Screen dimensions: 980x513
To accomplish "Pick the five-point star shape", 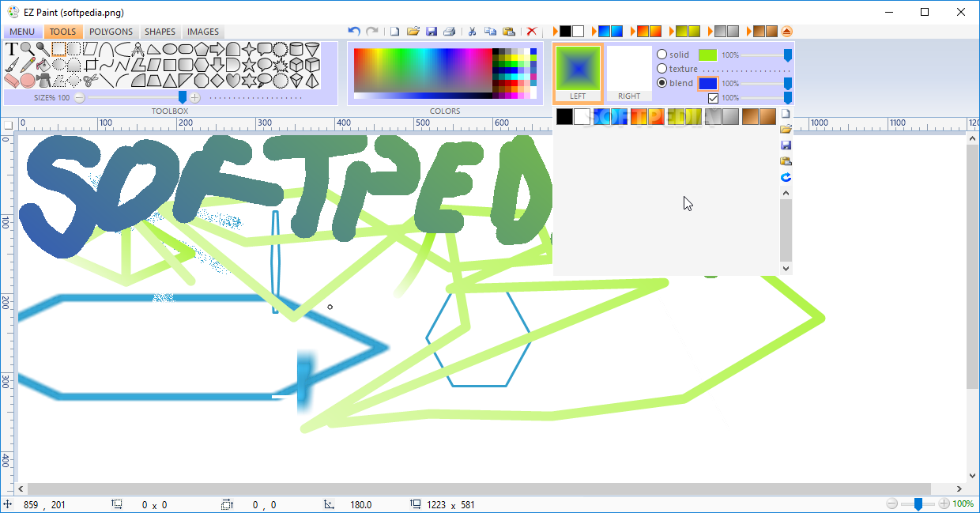I will 249,65.
